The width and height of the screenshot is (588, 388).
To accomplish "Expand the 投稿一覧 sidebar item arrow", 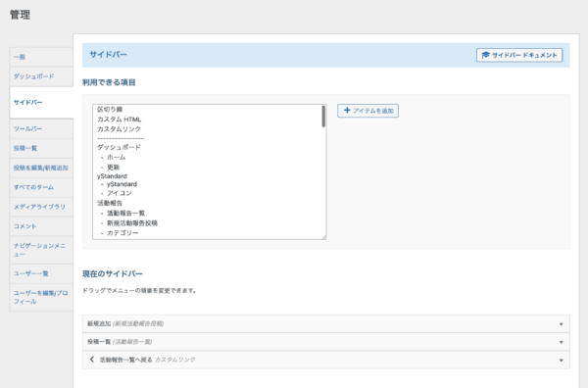I will tap(561, 342).
